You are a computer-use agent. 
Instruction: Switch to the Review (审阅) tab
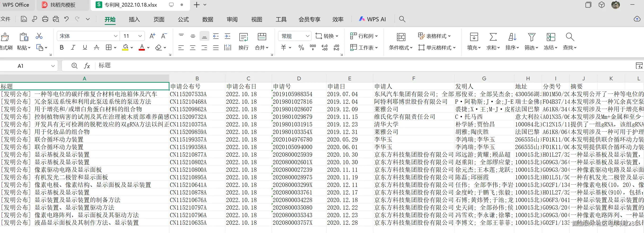[x=232, y=19]
